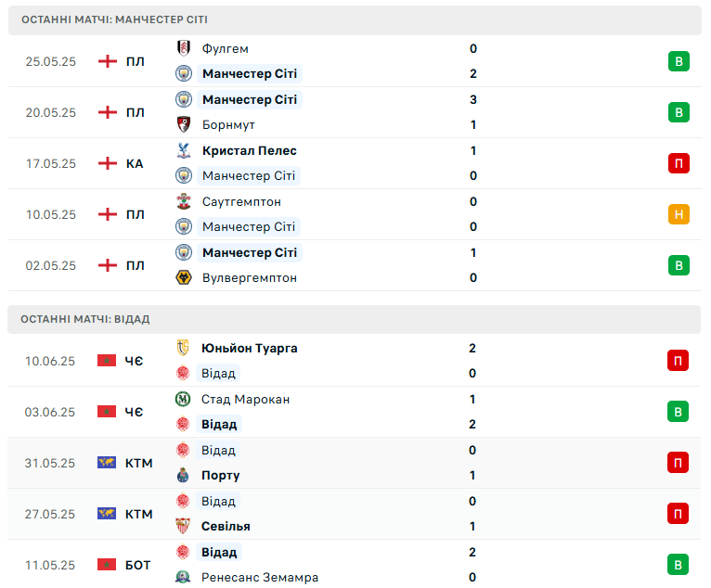Screen dimensions: 711x588
Task: Open the Кристал Пелес team link
Action: coord(250,150)
